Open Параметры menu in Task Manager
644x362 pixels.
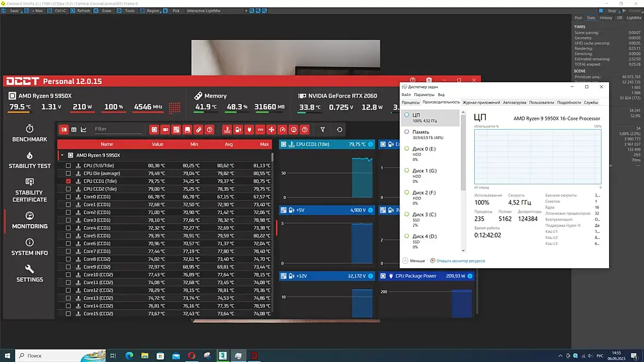point(424,94)
